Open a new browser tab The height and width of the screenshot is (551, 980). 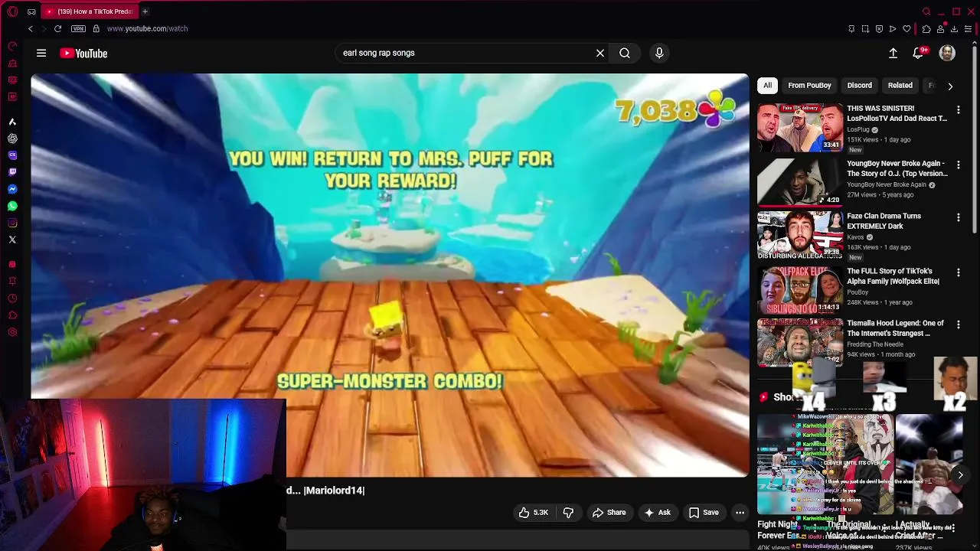145,11
